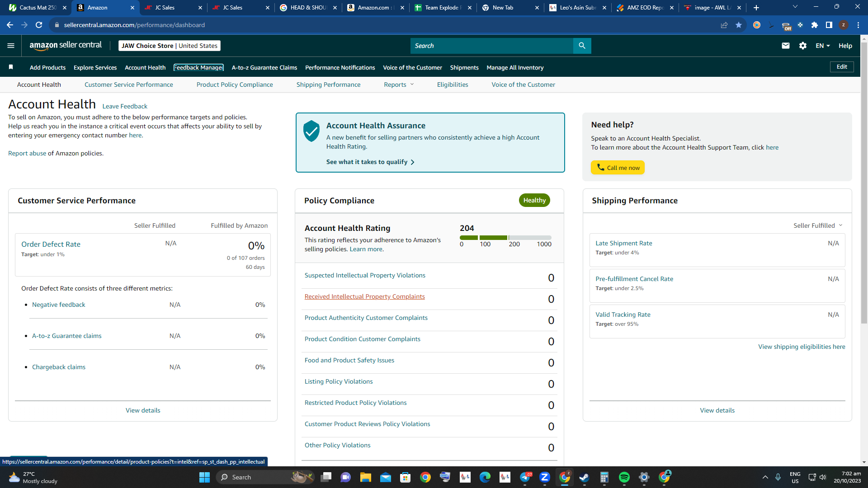The height and width of the screenshot is (488, 868).
Task: Open Chrome three-dot menu
Action: point(858,25)
